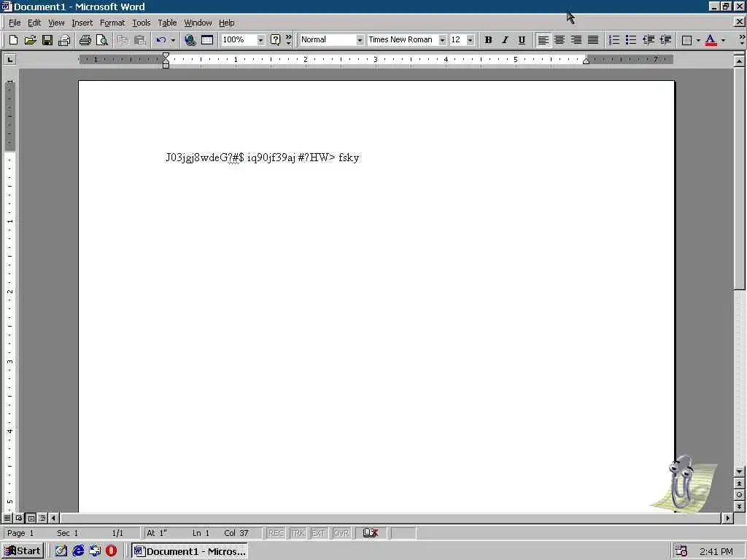747x560 pixels.
Task: Open the Format menu
Action: pos(112,23)
